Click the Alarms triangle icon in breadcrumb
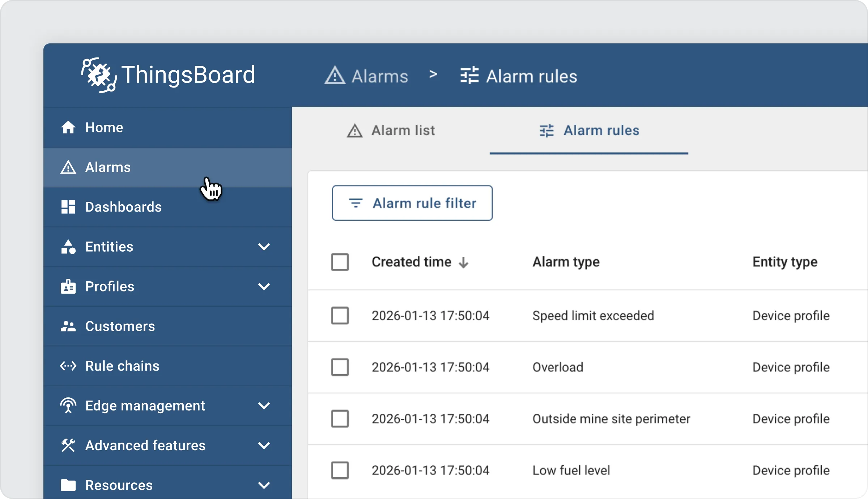 pyautogui.click(x=335, y=76)
